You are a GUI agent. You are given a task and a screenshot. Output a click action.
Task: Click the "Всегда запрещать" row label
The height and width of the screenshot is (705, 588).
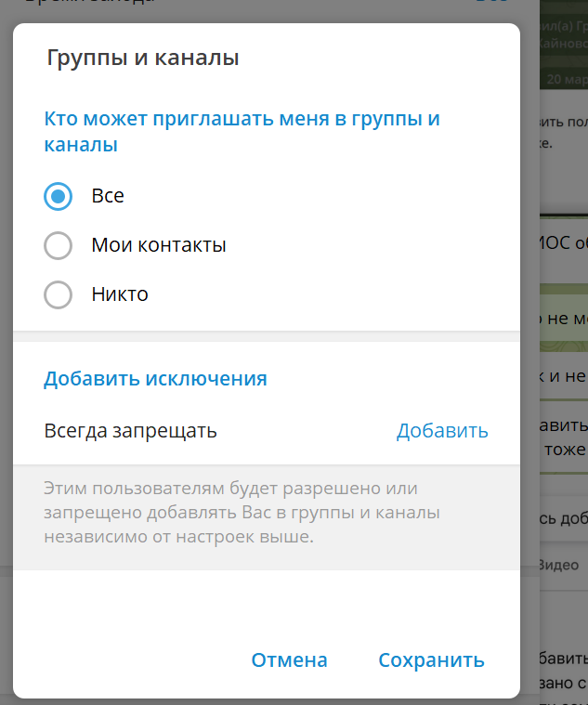[130, 431]
